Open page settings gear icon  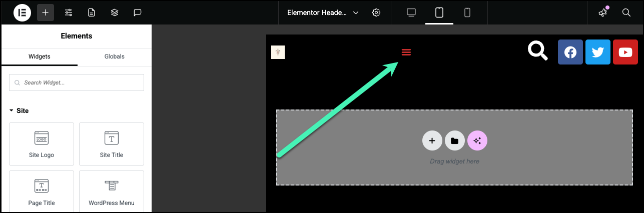[377, 12]
